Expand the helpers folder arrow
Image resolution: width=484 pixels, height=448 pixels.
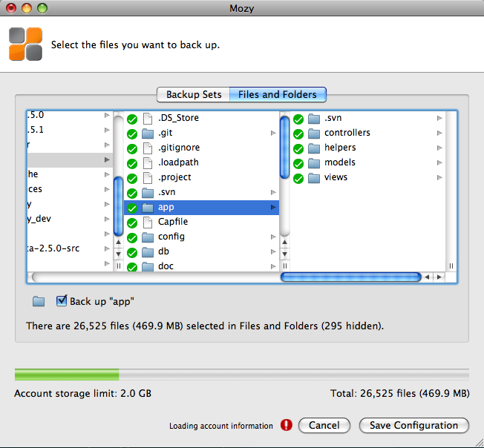point(439,148)
